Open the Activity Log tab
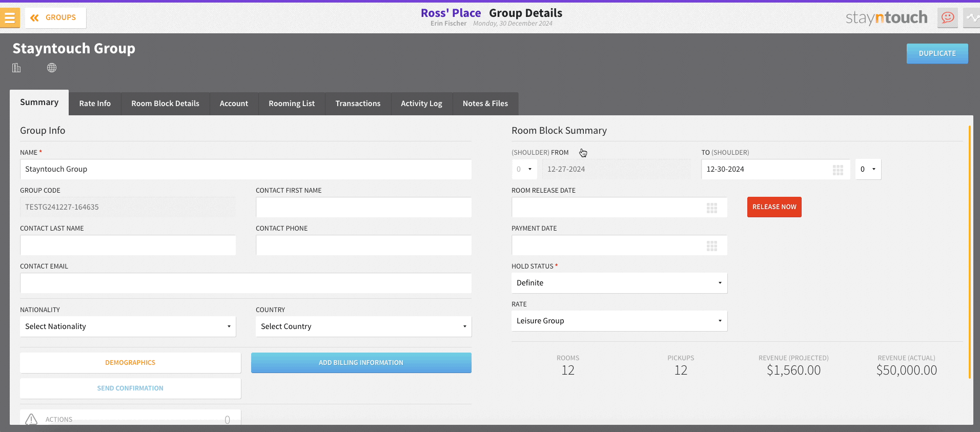Screen dimensions: 980x432 tap(421, 104)
